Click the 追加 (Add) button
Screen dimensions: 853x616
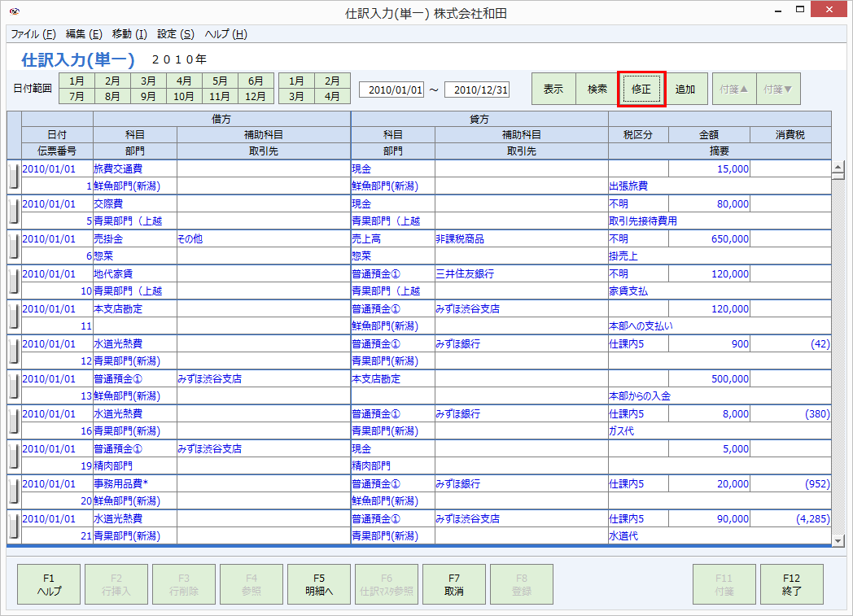(686, 90)
